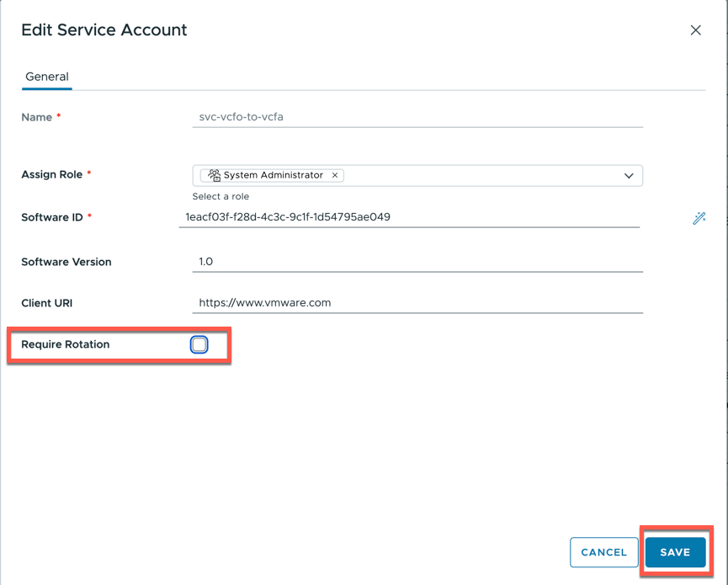
Task: Click the 'Select a role' helper text
Action: [x=221, y=196]
